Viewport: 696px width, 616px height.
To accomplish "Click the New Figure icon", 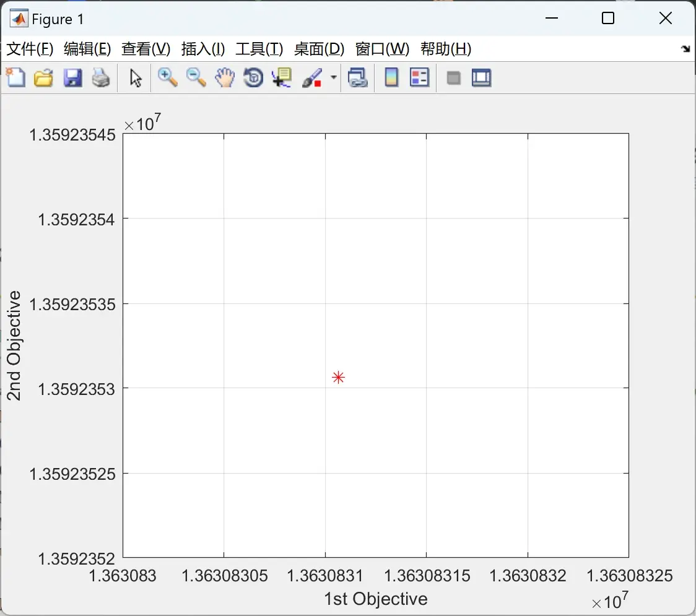I will (16, 77).
